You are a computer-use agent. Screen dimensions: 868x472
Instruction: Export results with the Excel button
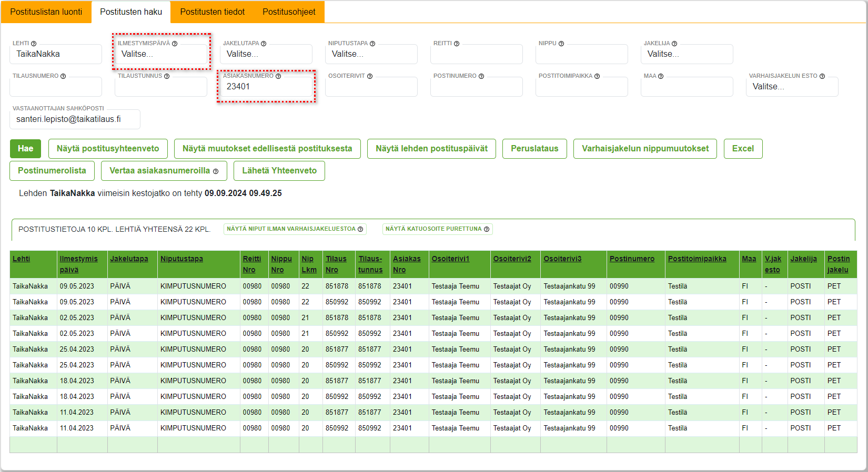pyautogui.click(x=743, y=149)
